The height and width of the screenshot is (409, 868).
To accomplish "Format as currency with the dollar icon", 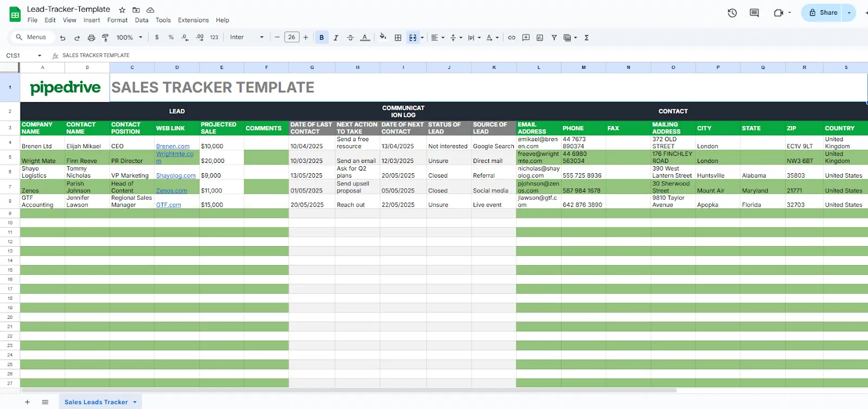I will coord(157,37).
